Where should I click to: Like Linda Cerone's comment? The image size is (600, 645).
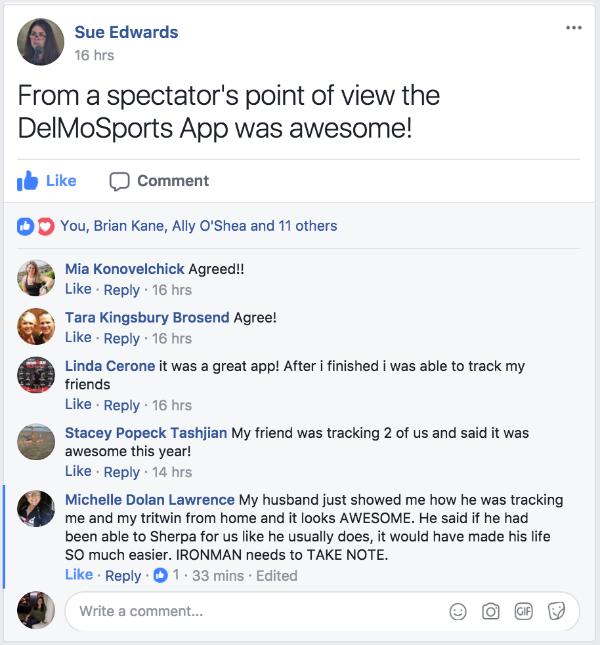(x=78, y=404)
